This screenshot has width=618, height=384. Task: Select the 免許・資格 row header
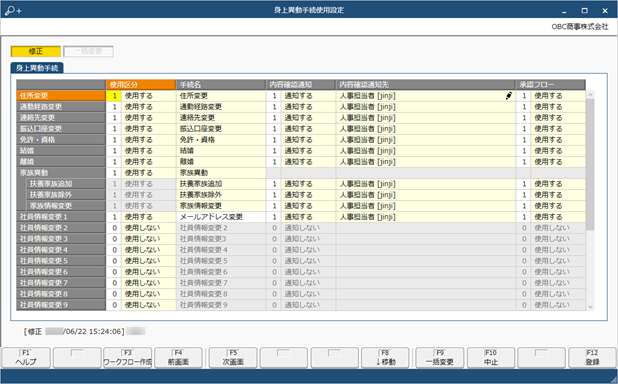[61, 140]
